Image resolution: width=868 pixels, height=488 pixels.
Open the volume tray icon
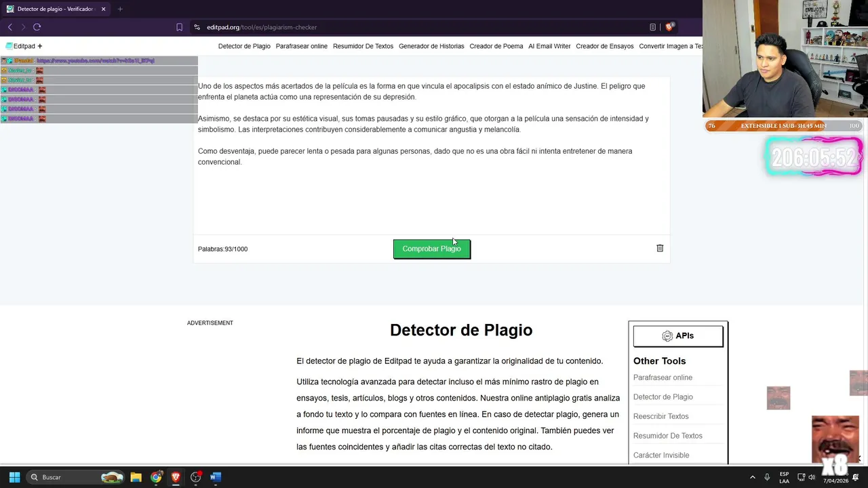812,477
